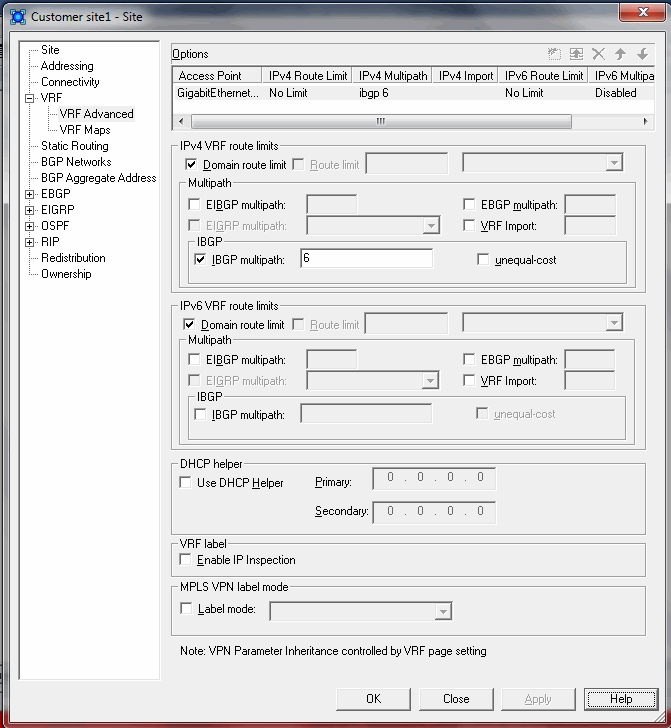Select Site in navigation tree
Image resolution: width=671 pixels, height=728 pixels.
pos(50,50)
